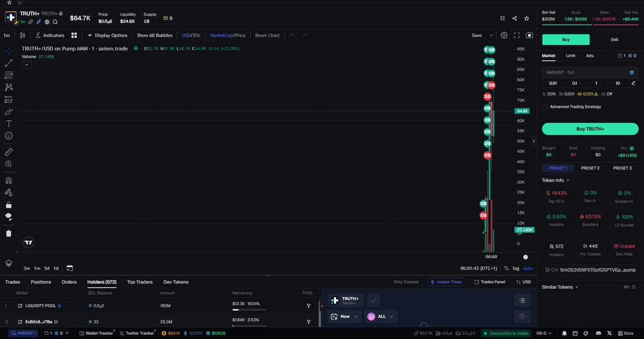The width and height of the screenshot is (644, 339).
Task: Open Save layout dropdown arrow
Action: [x=491, y=35]
